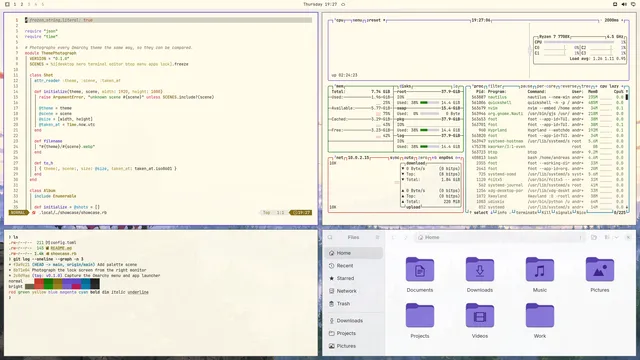Screen dimensions: 640x360
Task: Click the rightmost tray icon in top bar
Action: pos(633,4)
